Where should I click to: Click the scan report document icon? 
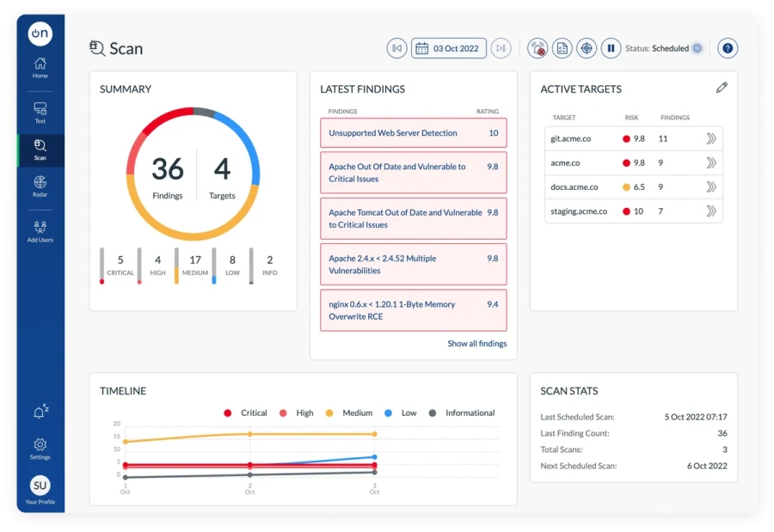point(562,48)
